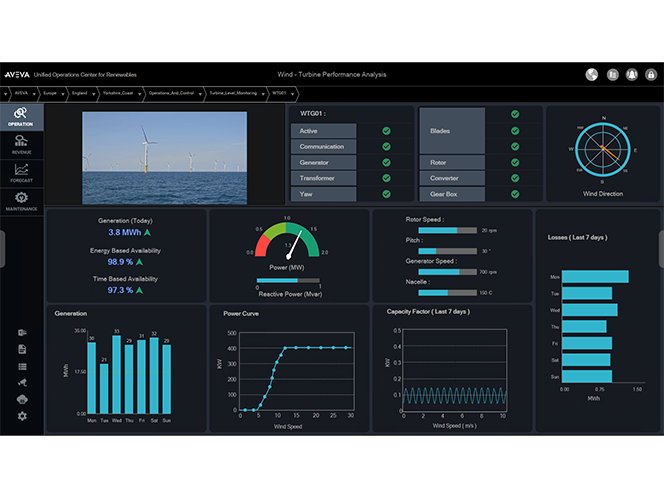Screen dimensions: 664x498
Task: Open the list view icon in the sidebar
Action: point(22,366)
